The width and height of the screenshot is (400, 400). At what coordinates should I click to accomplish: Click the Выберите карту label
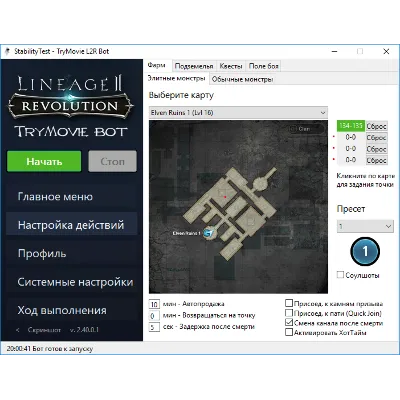(x=181, y=96)
